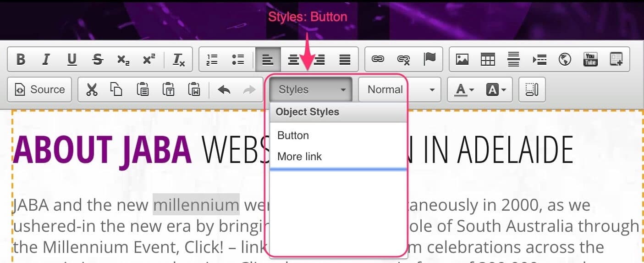Switch to Source view
Screen dimensions: 644x263
click(40, 90)
